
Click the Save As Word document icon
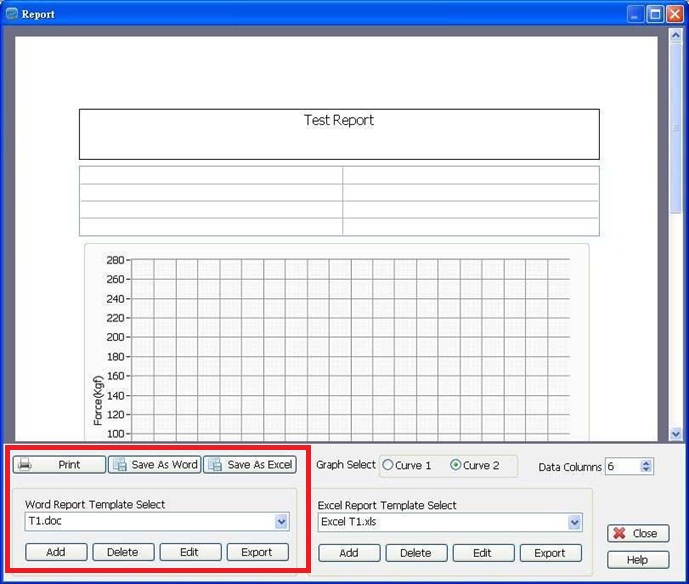pyautogui.click(x=120, y=464)
